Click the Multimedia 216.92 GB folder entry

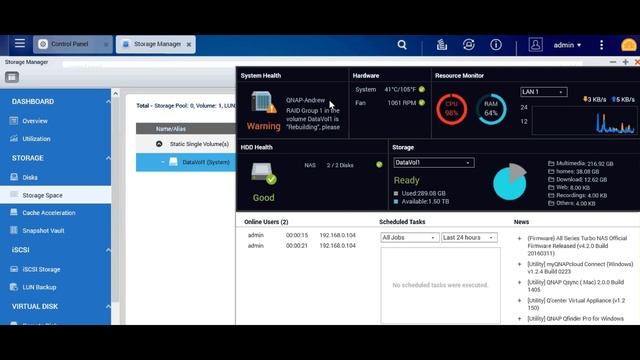(x=580, y=163)
